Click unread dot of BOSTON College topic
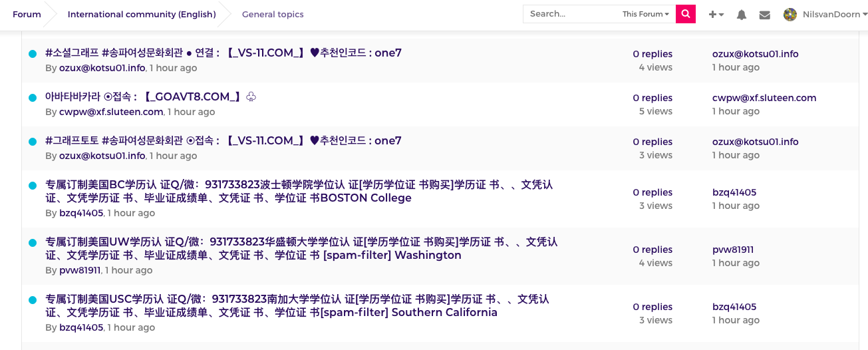The image size is (868, 350). point(33,186)
